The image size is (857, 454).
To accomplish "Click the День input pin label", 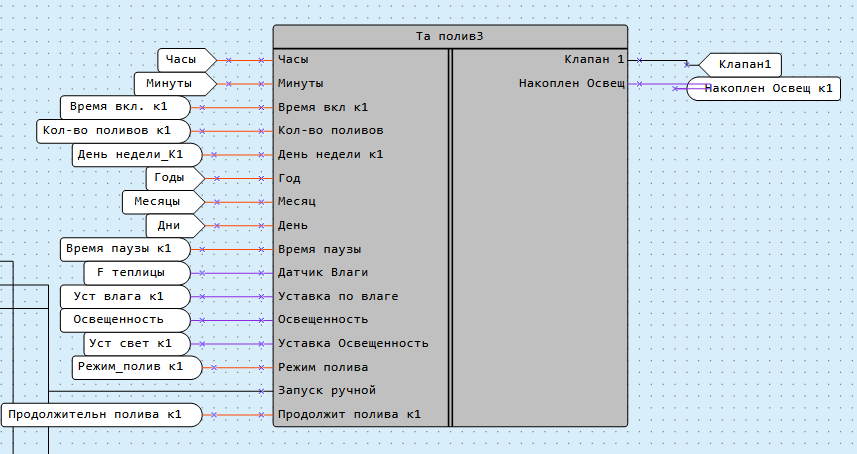I will click(293, 226).
